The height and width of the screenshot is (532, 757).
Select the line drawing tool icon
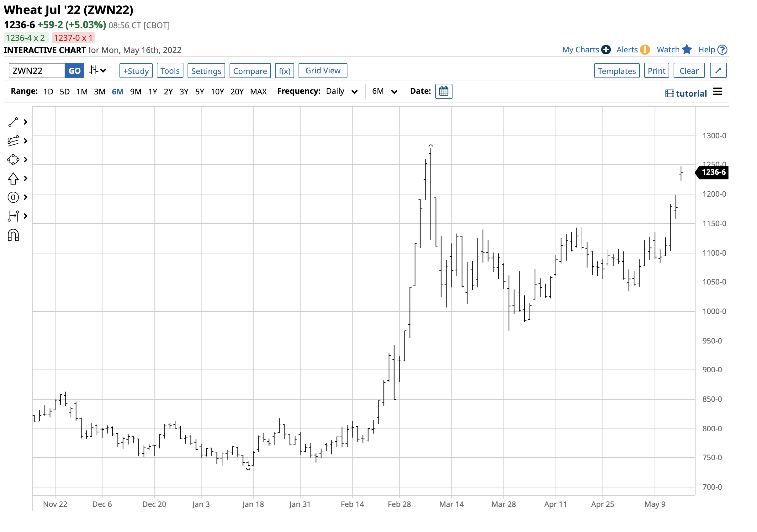13,122
